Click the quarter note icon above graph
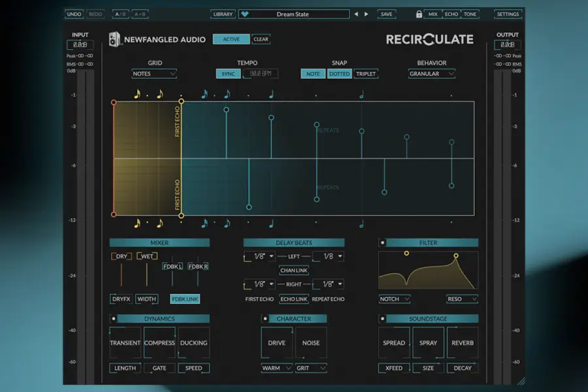The height and width of the screenshot is (392, 588). pyautogui.click(x=272, y=94)
